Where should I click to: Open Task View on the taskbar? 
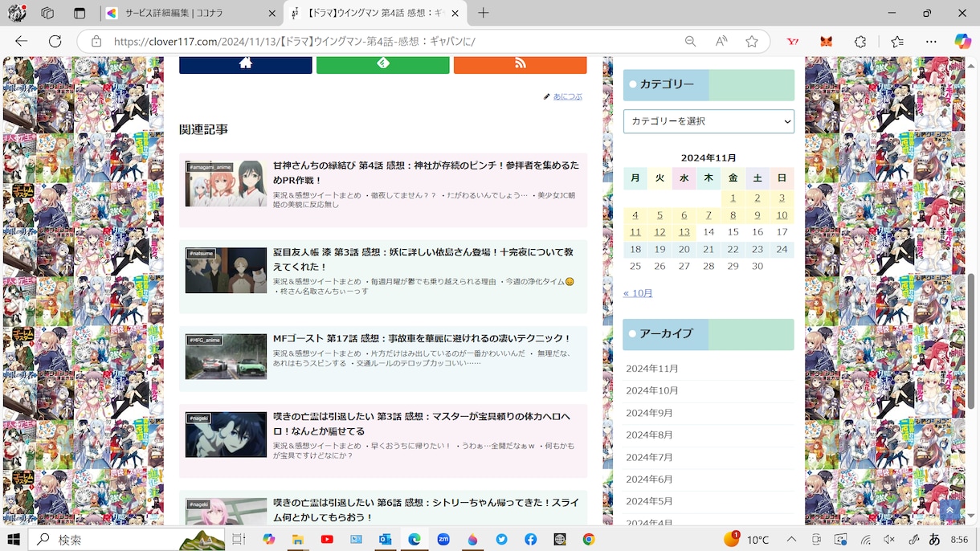pos(239,539)
